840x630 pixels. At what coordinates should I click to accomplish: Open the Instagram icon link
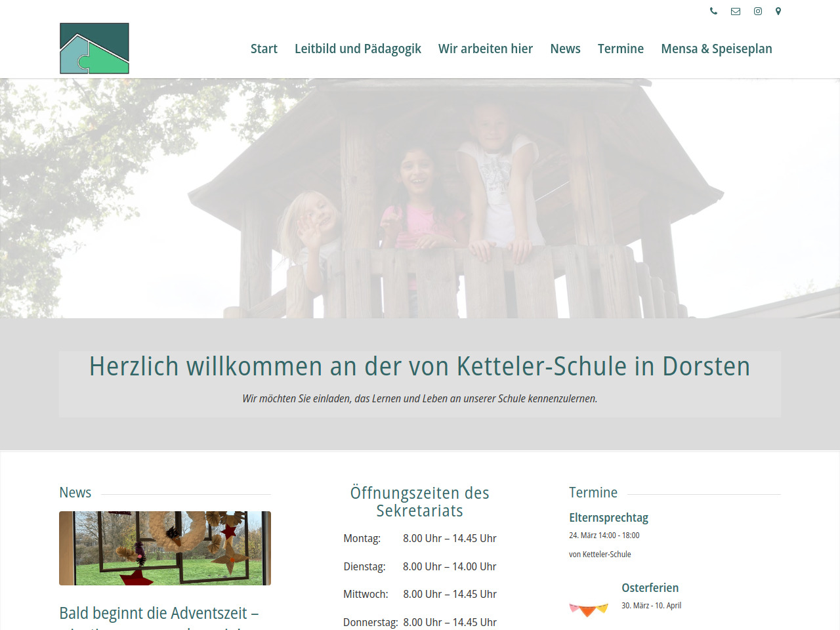click(758, 11)
